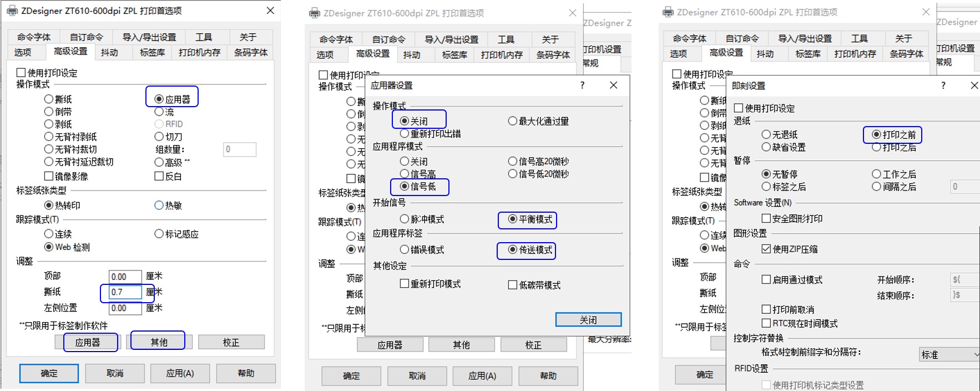
Task: Choose the 最大化通过量 operation mode
Action: click(x=513, y=121)
